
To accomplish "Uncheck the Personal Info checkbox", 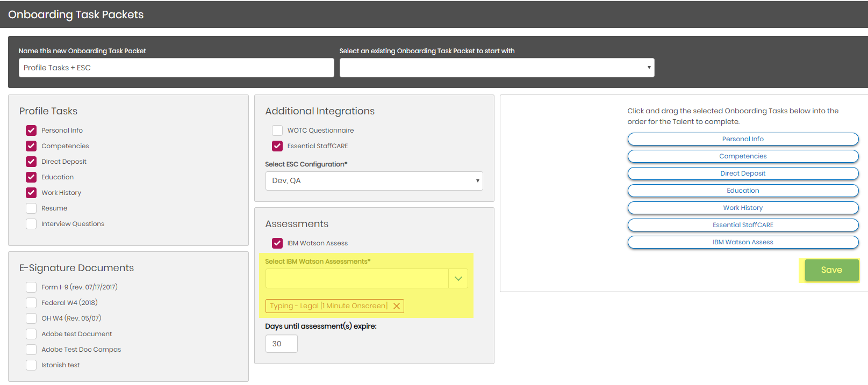I will pyautogui.click(x=31, y=130).
